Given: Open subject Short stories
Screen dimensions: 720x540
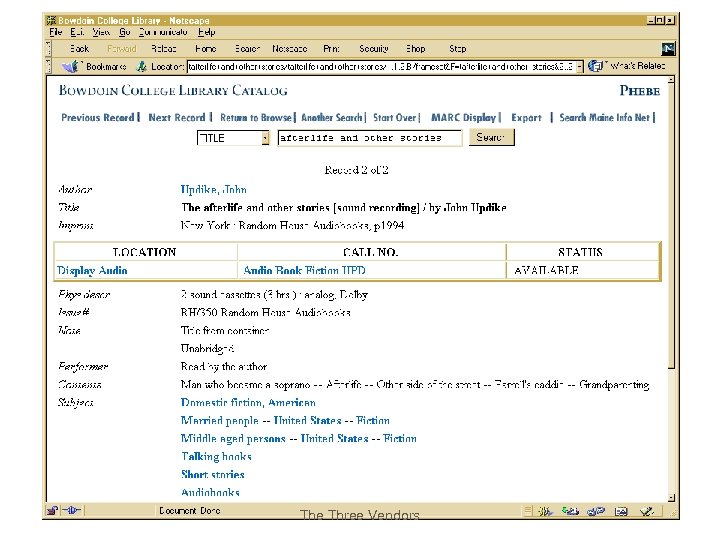Looking at the screenshot, I should (213, 474).
